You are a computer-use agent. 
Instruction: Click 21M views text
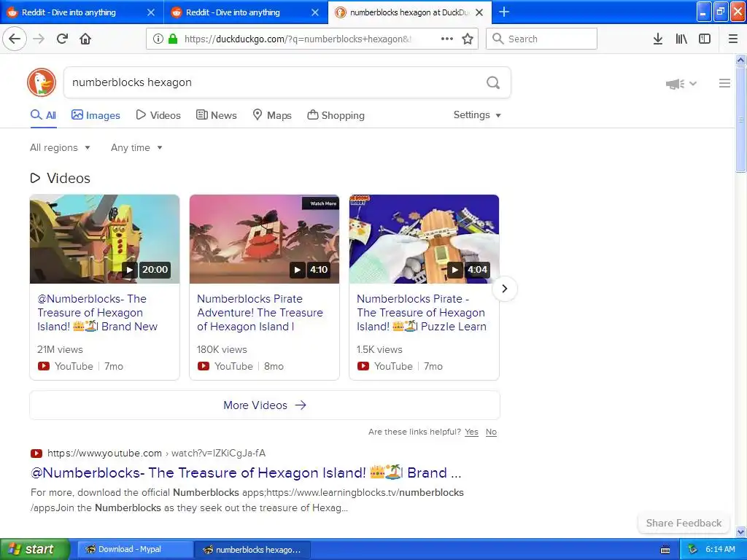click(x=60, y=349)
